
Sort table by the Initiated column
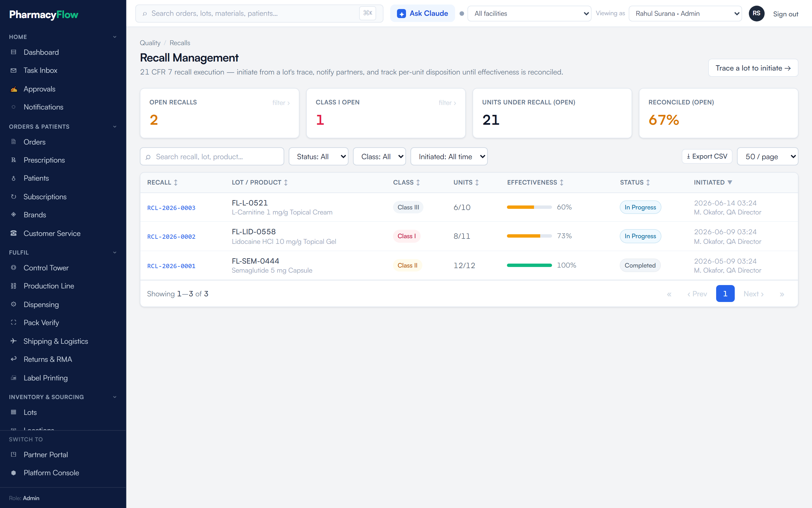coord(713,182)
